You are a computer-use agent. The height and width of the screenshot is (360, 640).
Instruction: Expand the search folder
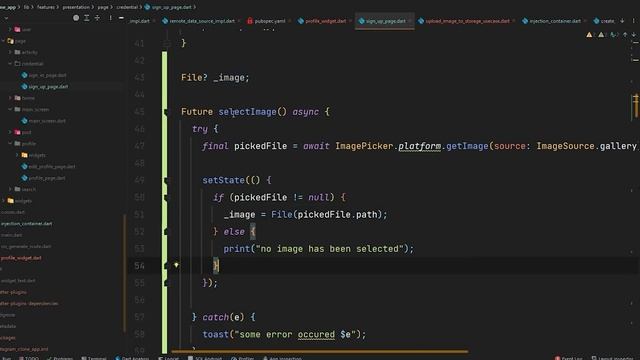tap(10, 189)
